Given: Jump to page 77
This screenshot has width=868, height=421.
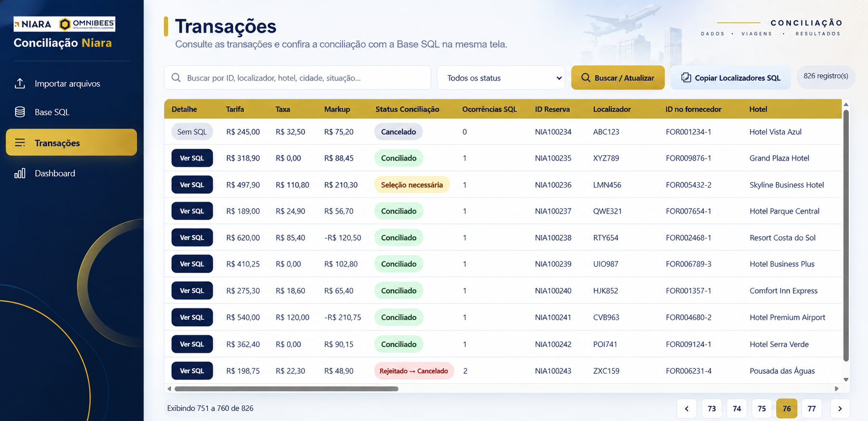Looking at the screenshot, I should click(x=812, y=408).
